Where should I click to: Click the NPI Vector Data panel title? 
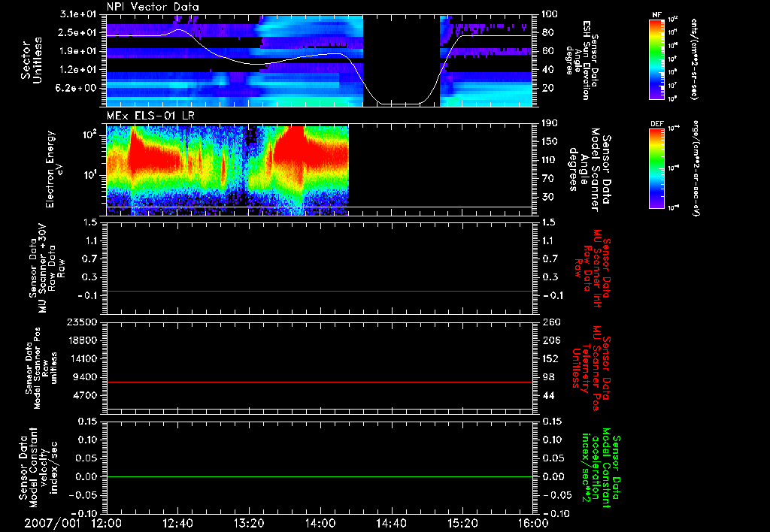tap(153, 7)
